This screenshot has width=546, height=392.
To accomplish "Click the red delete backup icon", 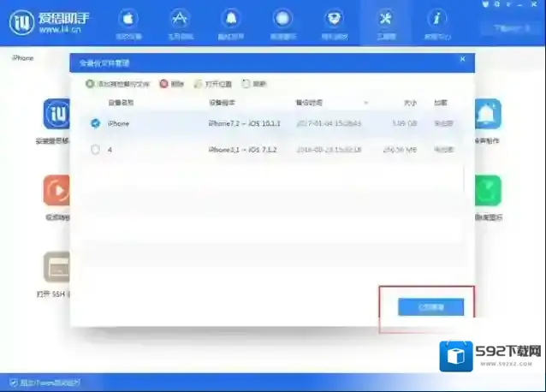I will click(163, 84).
